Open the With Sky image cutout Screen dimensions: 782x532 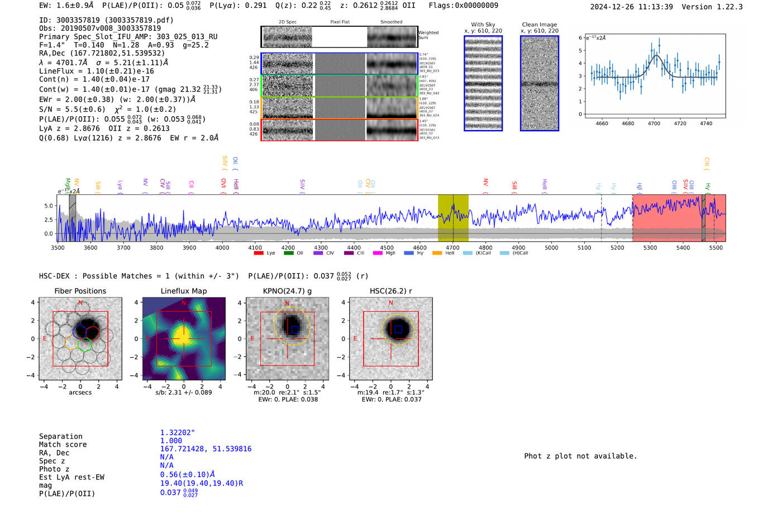point(483,83)
